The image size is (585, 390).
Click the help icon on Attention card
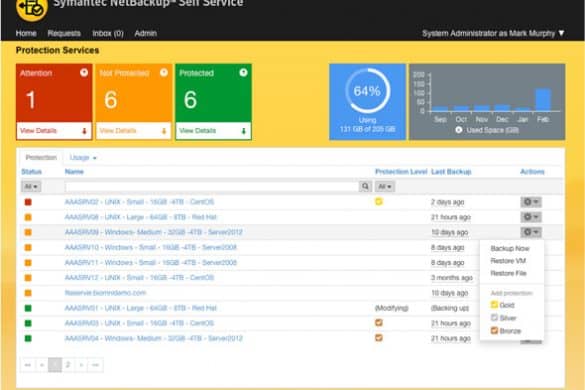click(84, 72)
